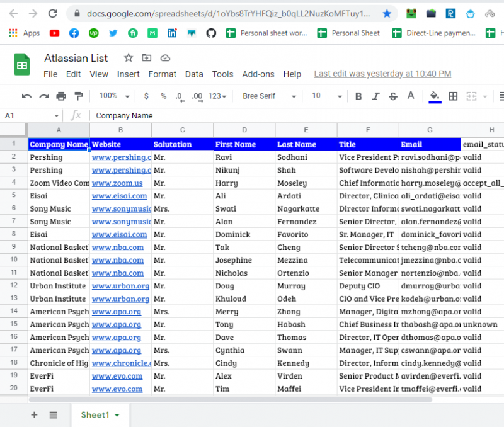Image resolution: width=504 pixels, height=427 pixels.
Task: Select row 10 header
Action: pos(14,259)
